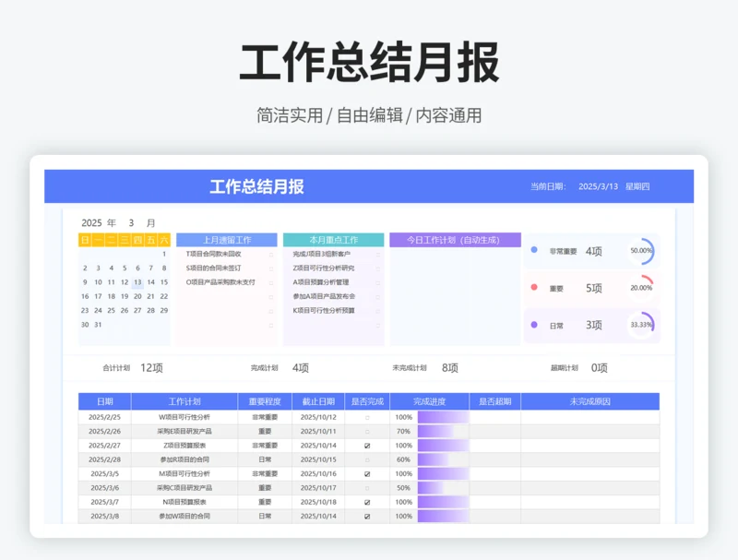This screenshot has width=738, height=560.
Task: Edit the calendar month cell 3
Action: [131, 222]
